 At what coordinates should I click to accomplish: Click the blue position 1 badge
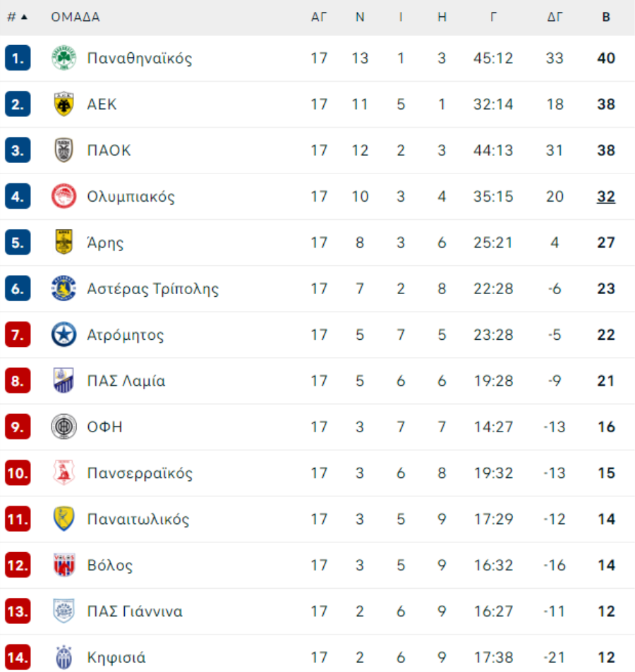tap(18, 58)
